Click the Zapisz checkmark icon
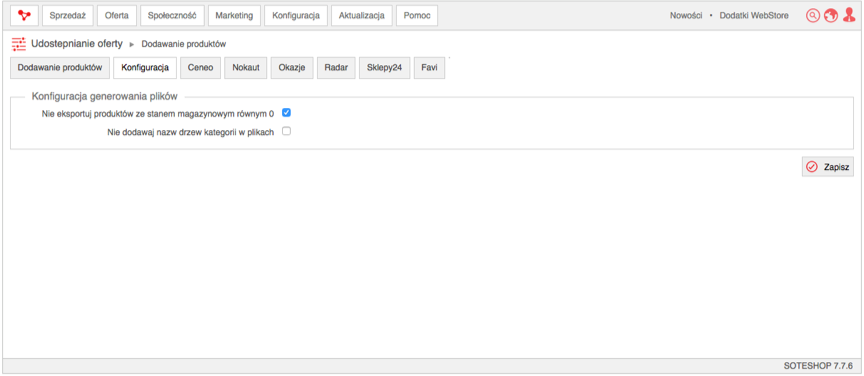Image resolution: width=864 pixels, height=376 pixels. [x=812, y=166]
